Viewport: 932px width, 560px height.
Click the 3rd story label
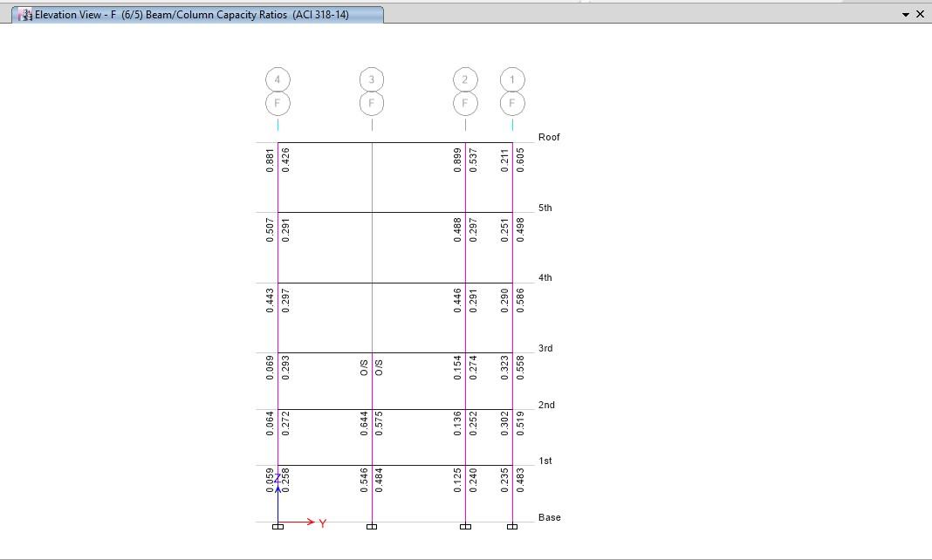pos(545,348)
